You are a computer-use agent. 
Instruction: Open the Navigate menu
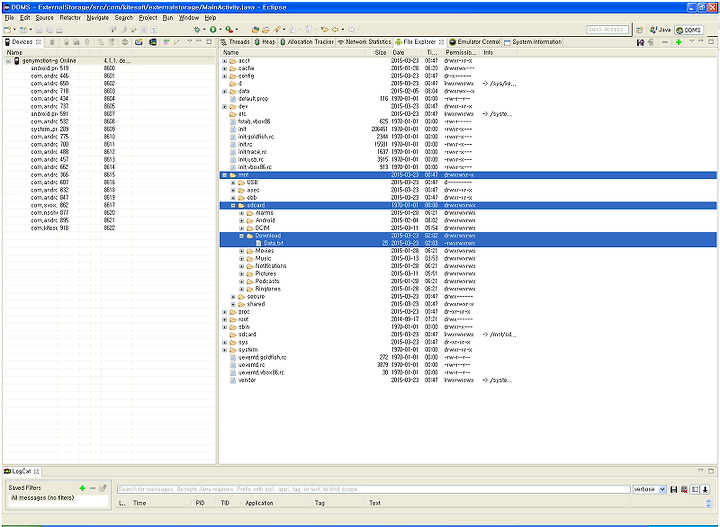[x=98, y=17]
